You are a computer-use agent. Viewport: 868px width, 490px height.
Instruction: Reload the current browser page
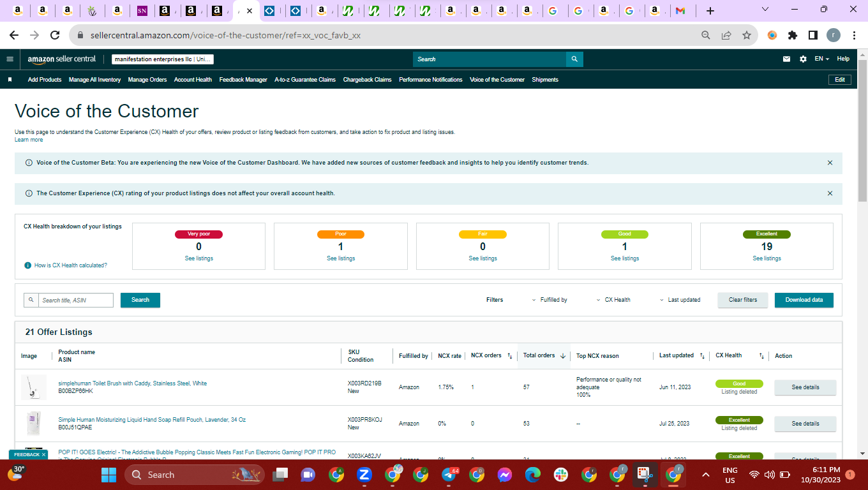pos(55,35)
